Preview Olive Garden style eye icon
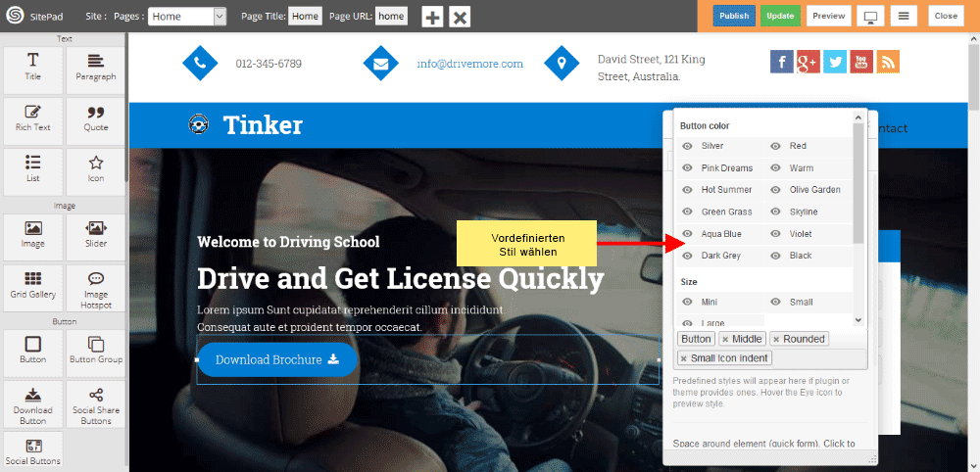 coord(775,190)
